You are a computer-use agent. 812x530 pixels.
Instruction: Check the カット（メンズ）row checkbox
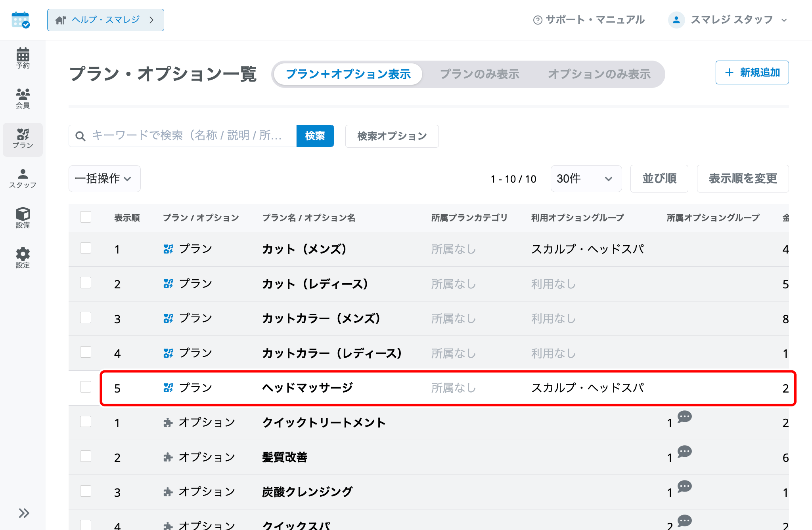click(x=86, y=248)
